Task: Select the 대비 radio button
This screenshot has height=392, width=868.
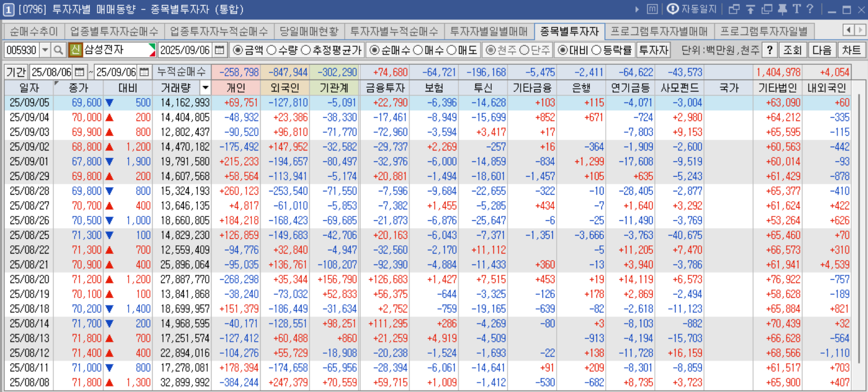Action: (x=563, y=50)
